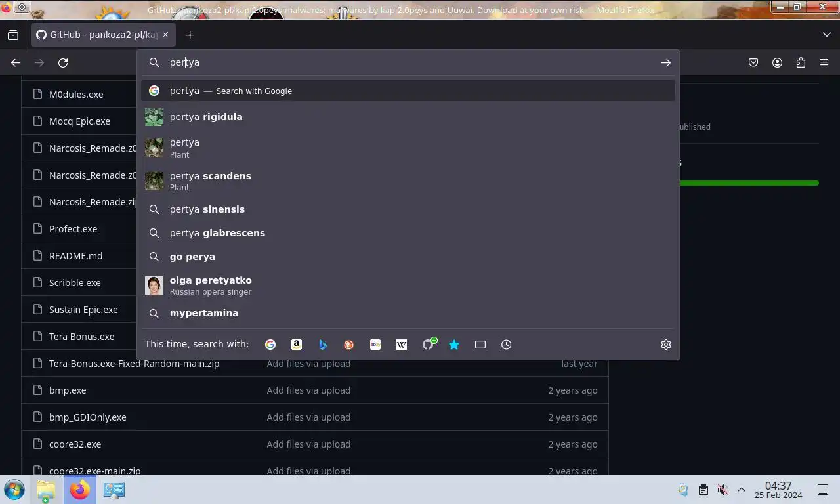Search open tabs icon
This screenshot has height=504, width=840.
click(480, 345)
